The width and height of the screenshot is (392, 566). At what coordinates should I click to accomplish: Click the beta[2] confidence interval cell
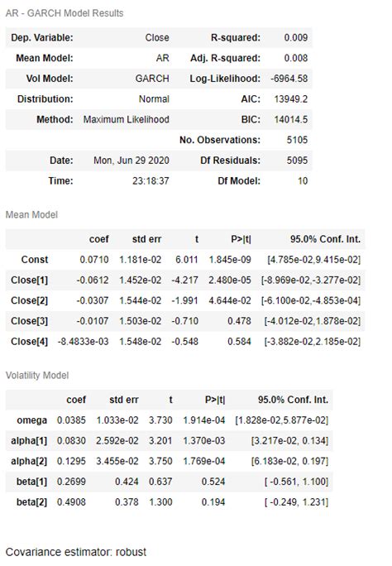[296, 502]
